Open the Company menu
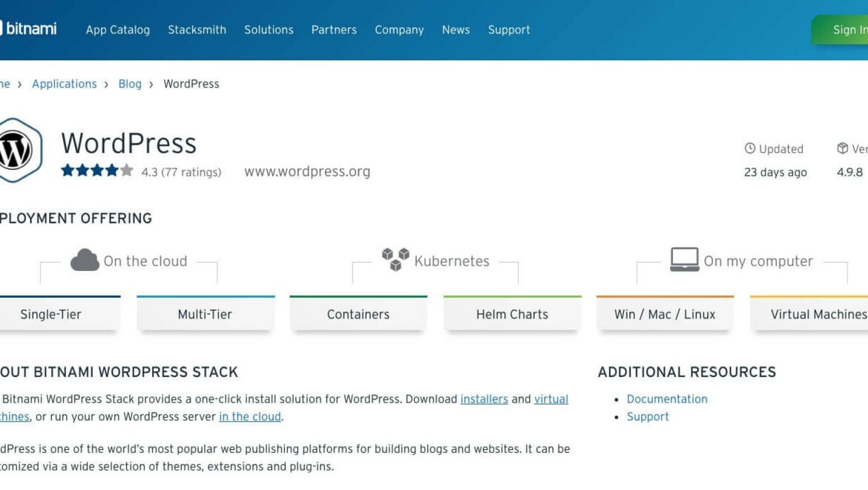 click(399, 30)
